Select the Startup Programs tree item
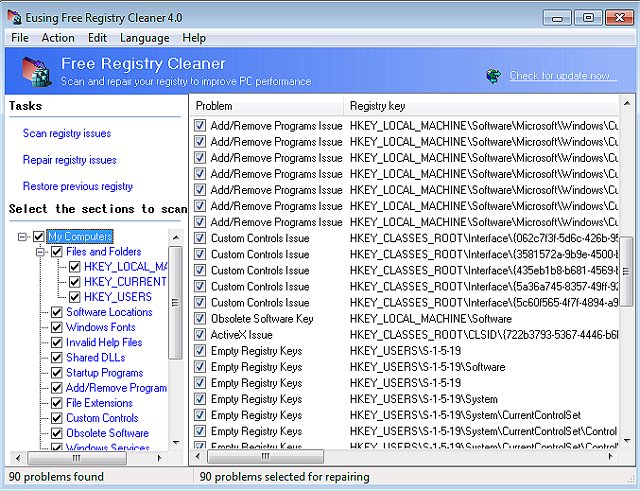The height and width of the screenshot is (491, 640). [x=104, y=372]
